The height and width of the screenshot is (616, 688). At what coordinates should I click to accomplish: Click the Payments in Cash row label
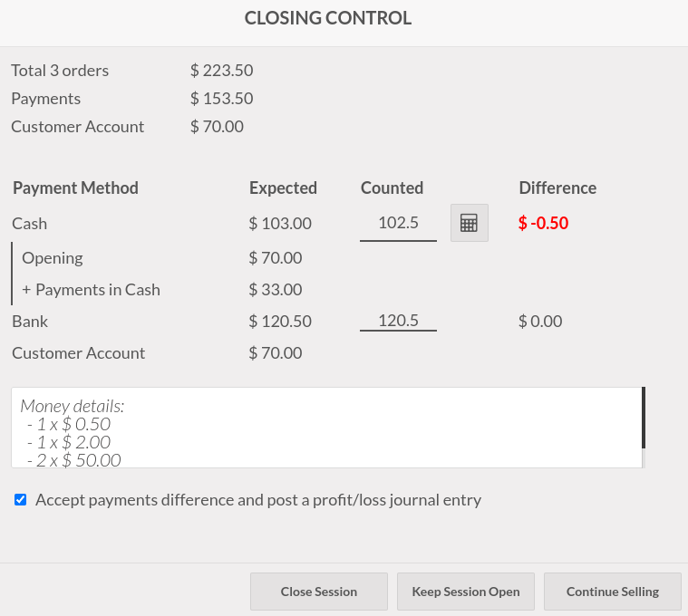pyautogui.click(x=91, y=290)
